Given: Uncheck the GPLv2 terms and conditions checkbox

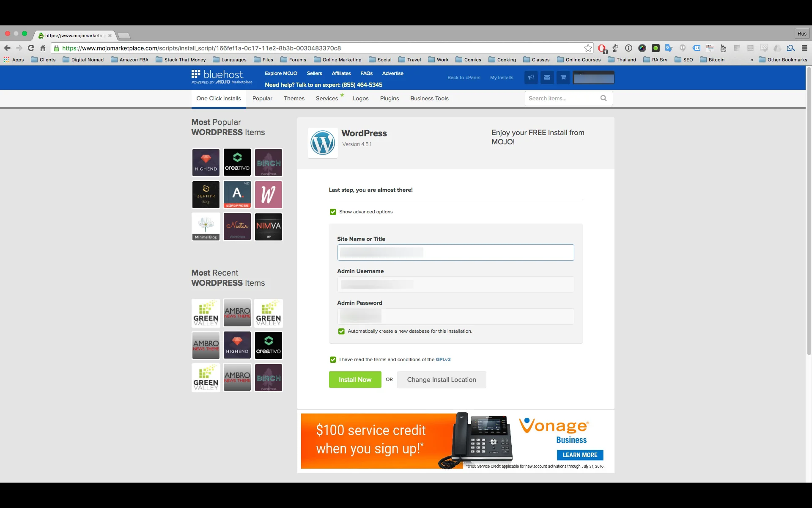Looking at the screenshot, I should tap(333, 359).
